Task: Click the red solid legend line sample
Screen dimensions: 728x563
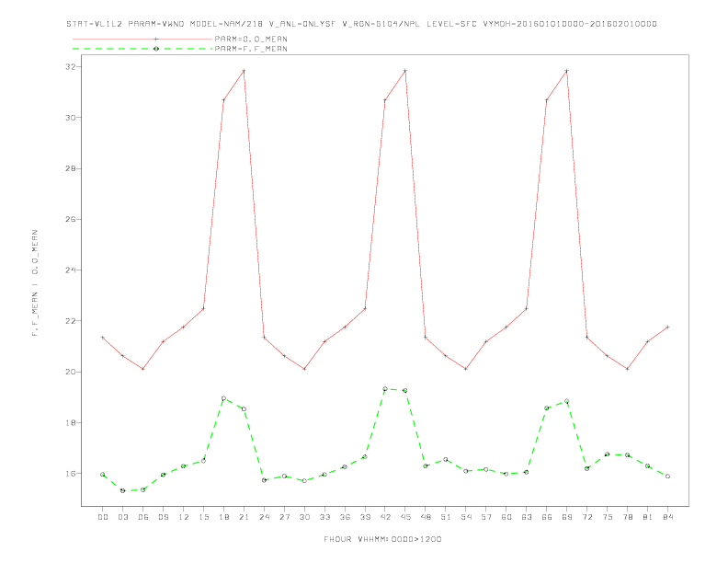Action: click(142, 39)
